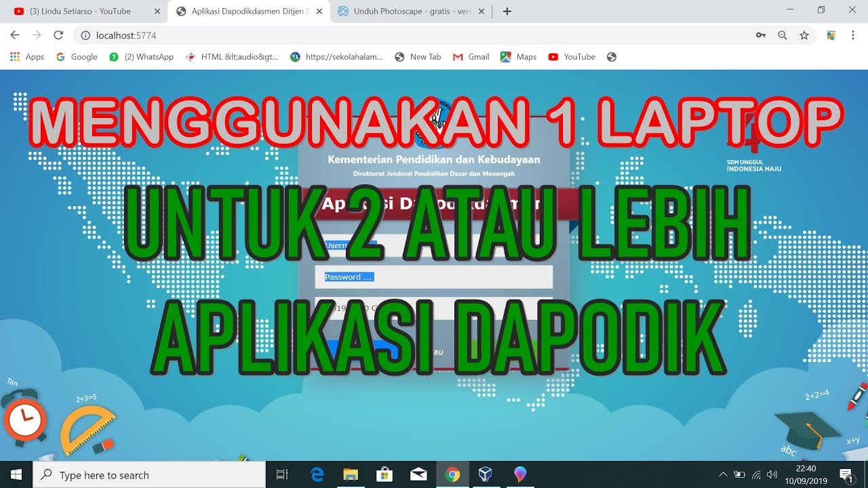Open the Maps bookmark
This screenshot has width=868, height=488.
coord(518,57)
